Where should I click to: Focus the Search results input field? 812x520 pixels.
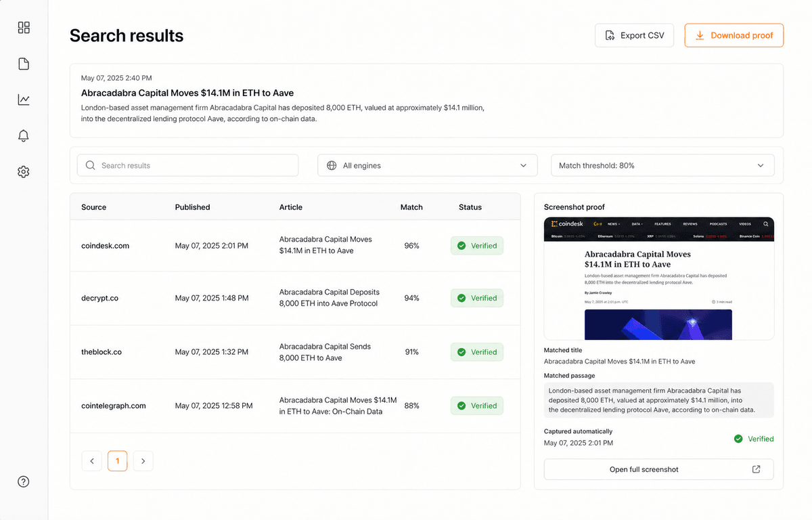187,165
